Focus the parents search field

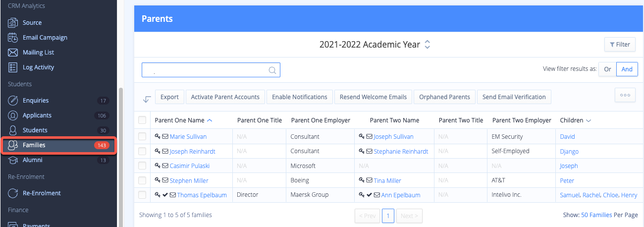206,70
